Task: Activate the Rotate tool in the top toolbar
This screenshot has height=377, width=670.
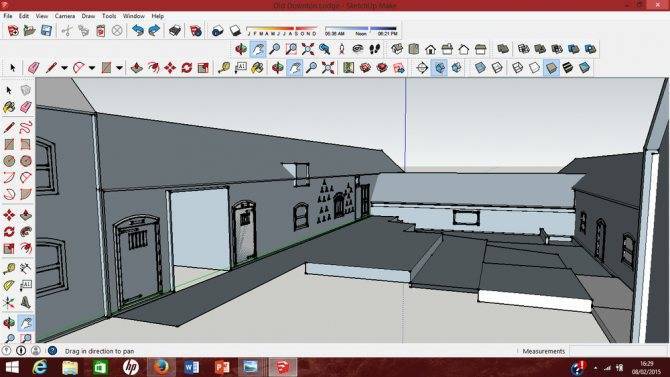Action: click(186, 68)
